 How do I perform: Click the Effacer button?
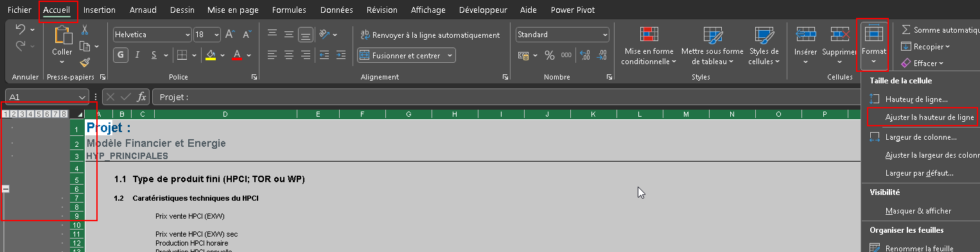click(x=922, y=63)
